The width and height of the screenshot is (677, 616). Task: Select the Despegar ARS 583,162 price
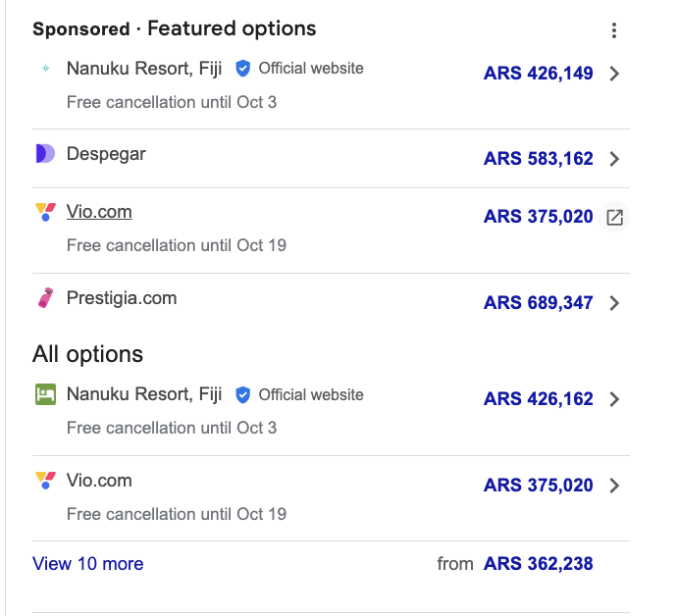click(x=538, y=159)
